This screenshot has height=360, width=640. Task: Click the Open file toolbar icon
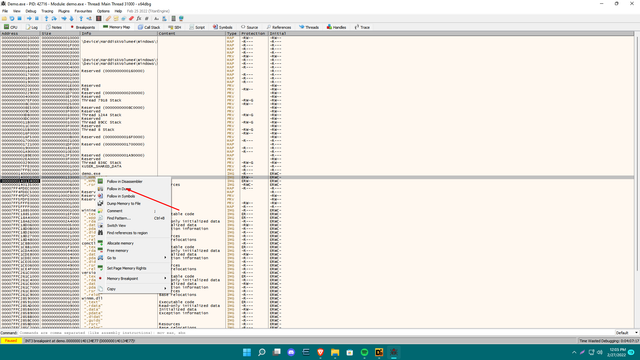coord(4,18)
